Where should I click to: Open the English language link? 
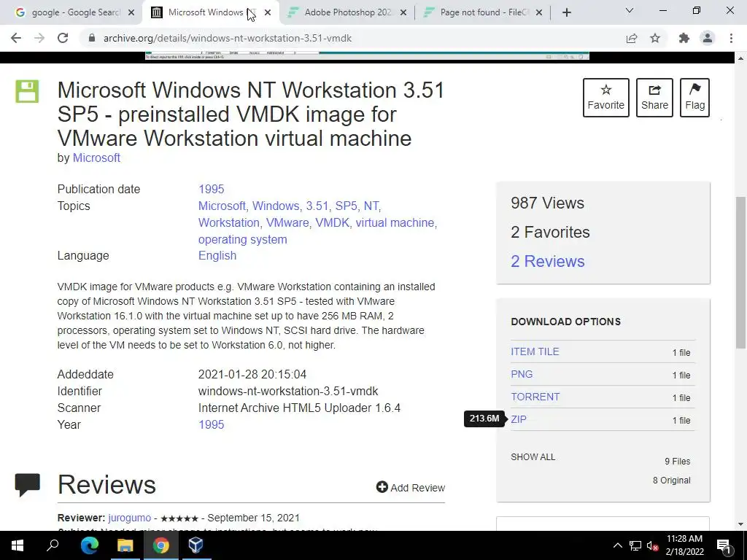[217, 256]
